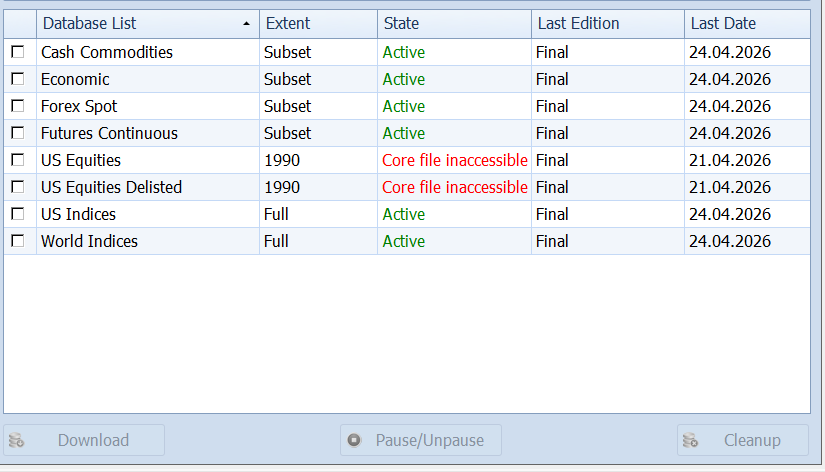Click US Equities Core file inaccessible status
The height and width of the screenshot is (472, 825).
point(454,160)
